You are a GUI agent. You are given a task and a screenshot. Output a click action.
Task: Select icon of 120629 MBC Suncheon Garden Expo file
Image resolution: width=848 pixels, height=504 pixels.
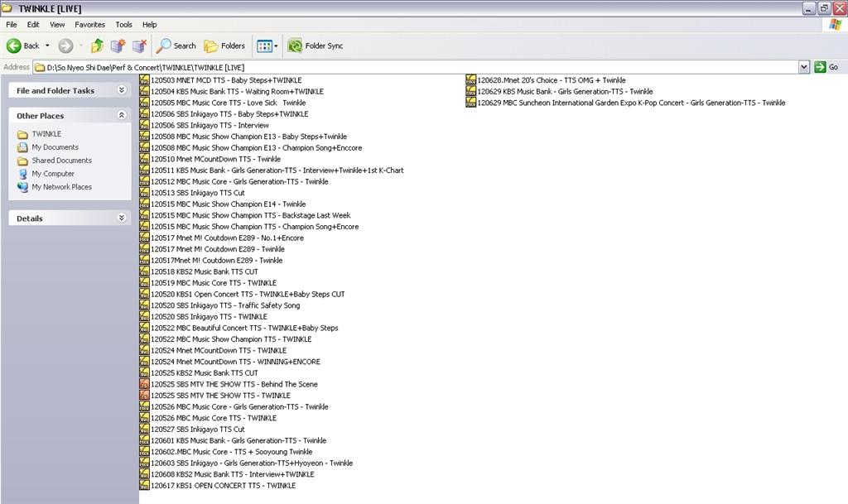[471, 103]
